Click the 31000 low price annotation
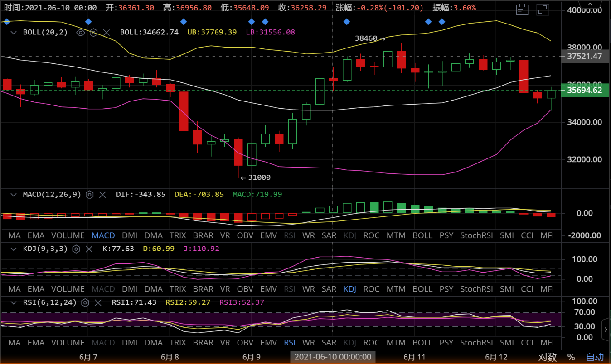611x364 pixels. 259,177
